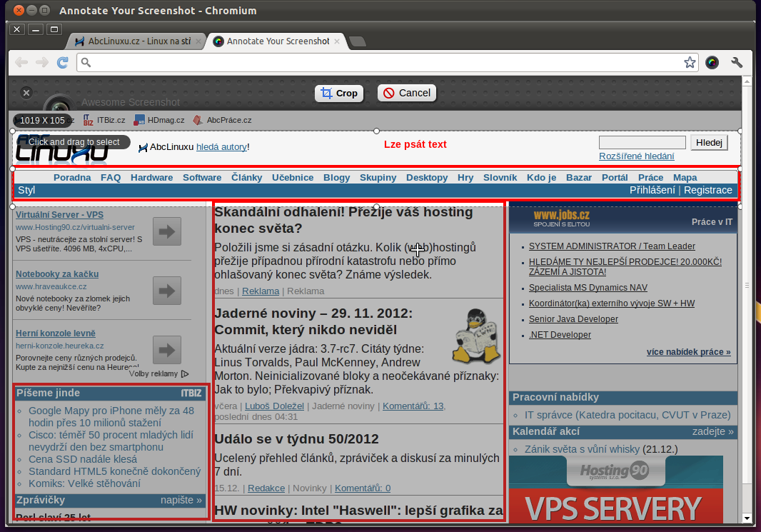Reload the page with refresh icon
This screenshot has width=761, height=532.
point(63,62)
